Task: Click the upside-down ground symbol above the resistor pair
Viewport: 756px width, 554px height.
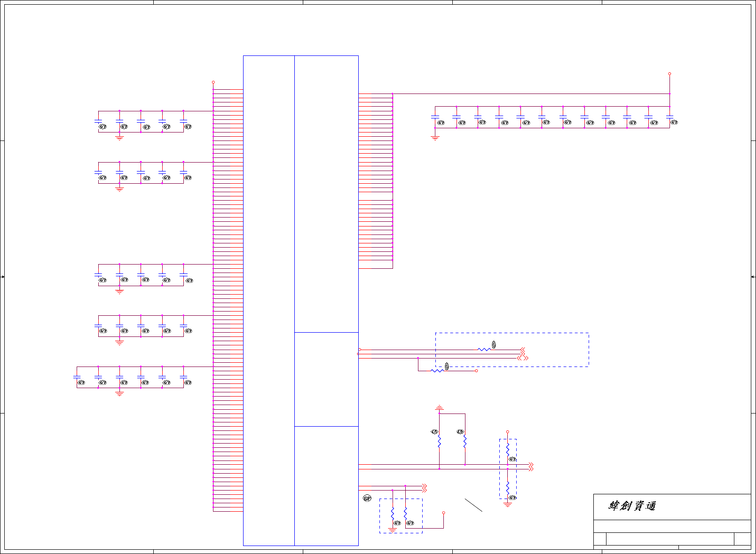Action: tap(439, 407)
